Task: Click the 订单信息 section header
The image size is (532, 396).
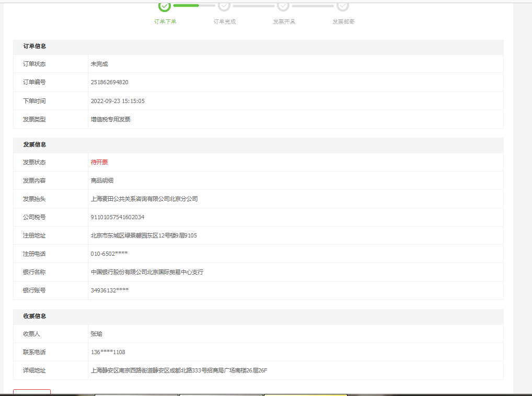Action: point(34,47)
